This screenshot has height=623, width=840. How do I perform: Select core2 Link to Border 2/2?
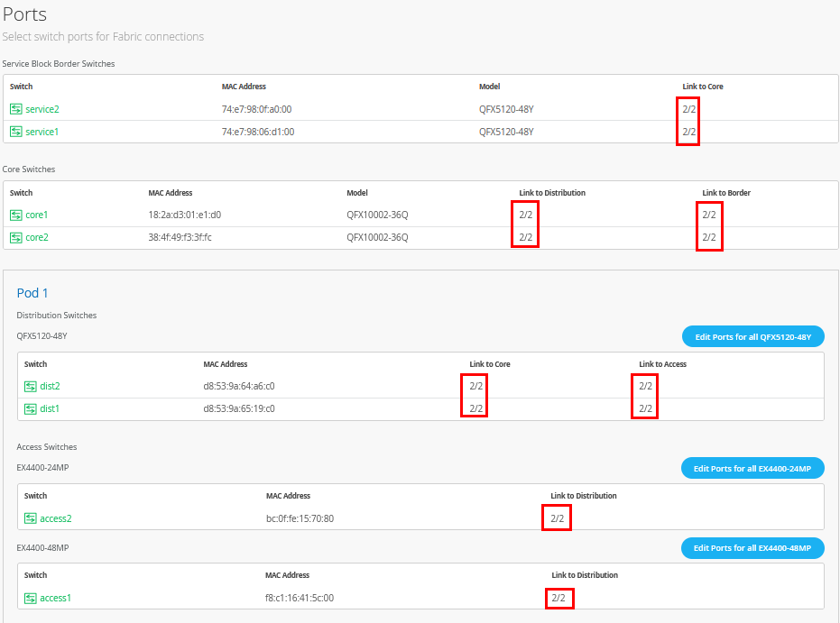[709, 237]
